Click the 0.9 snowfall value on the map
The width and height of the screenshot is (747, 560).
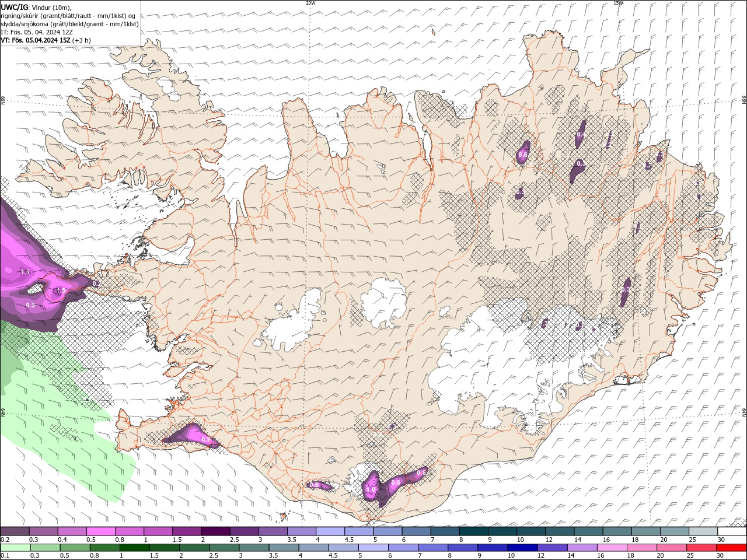[205, 439]
